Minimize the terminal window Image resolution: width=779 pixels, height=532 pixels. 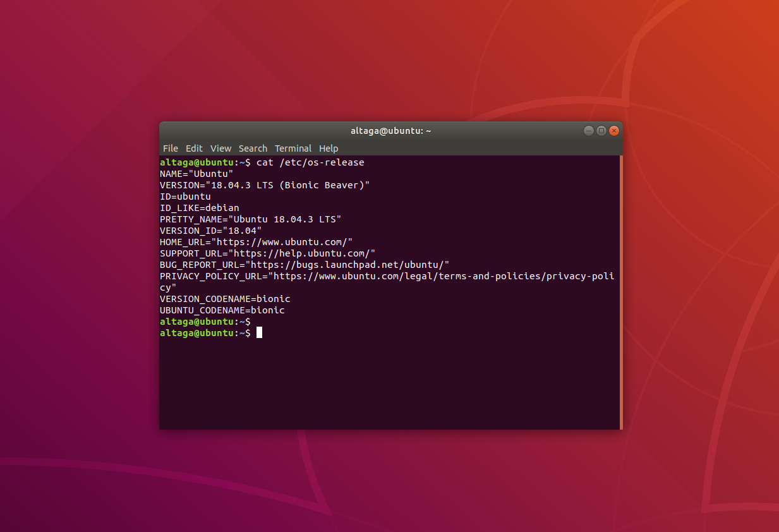point(588,131)
